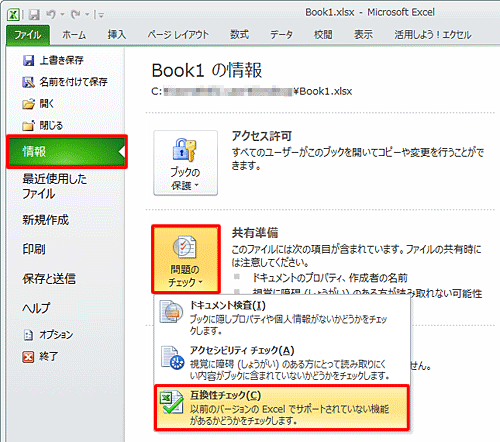Viewport: 500px width, 442px height.
Task: Choose ドキュメント検査(I) menu entry
Action: [282, 317]
